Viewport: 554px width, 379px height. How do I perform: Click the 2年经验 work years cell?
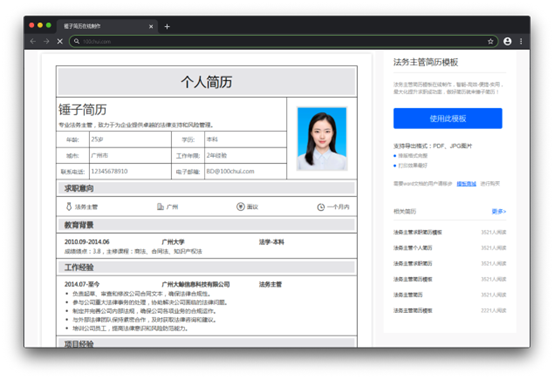pos(245,155)
